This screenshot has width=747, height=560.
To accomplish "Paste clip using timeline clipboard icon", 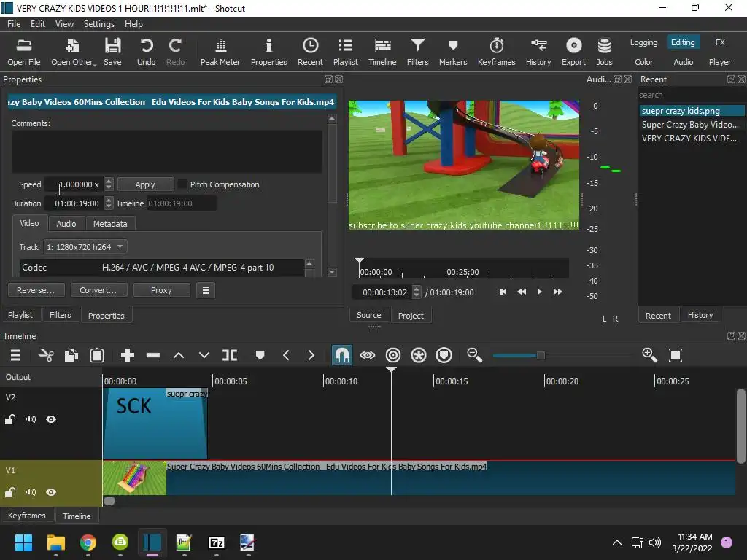I will point(97,355).
